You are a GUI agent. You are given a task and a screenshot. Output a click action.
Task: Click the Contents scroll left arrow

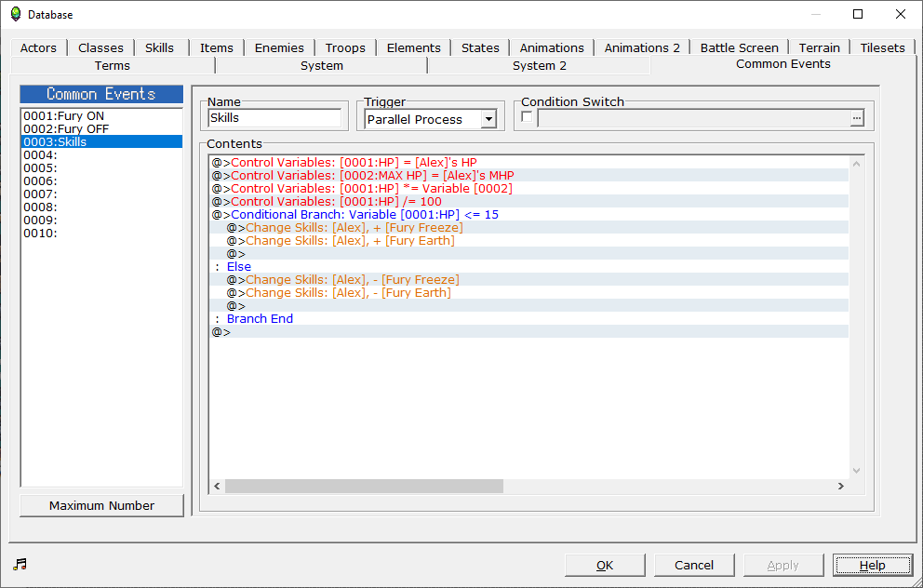click(x=217, y=486)
